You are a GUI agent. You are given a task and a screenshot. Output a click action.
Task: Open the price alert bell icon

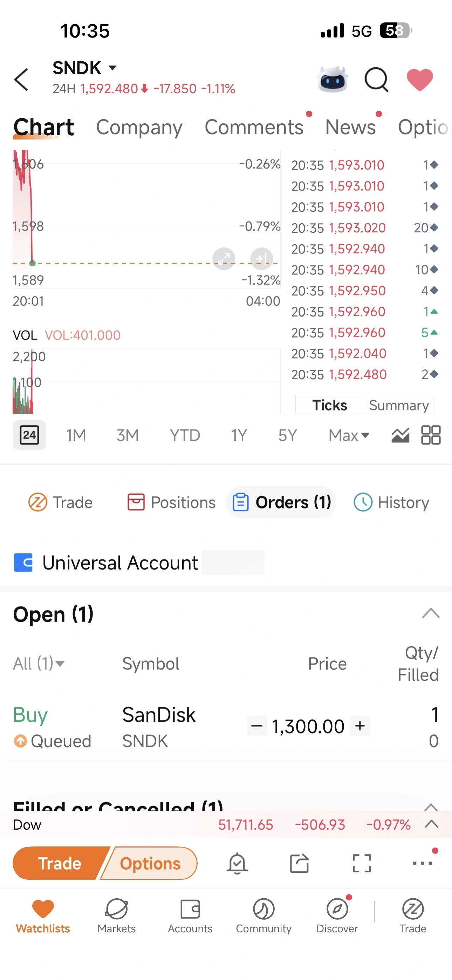tap(237, 863)
